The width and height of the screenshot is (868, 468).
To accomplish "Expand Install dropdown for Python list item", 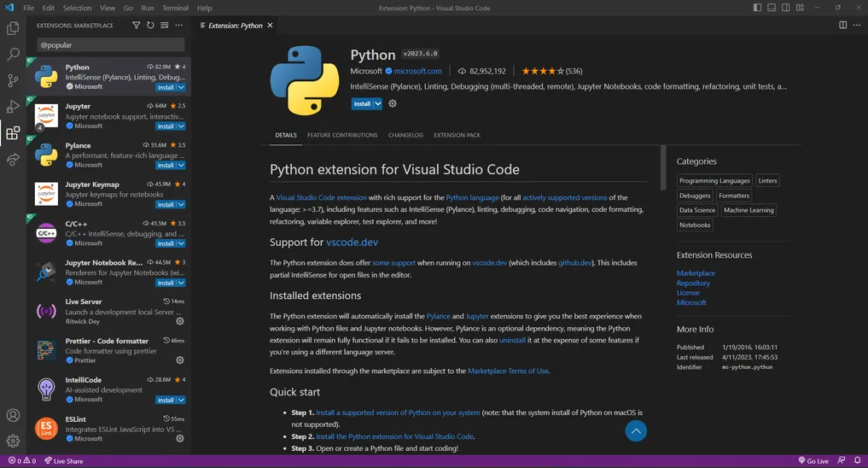I will (x=181, y=87).
